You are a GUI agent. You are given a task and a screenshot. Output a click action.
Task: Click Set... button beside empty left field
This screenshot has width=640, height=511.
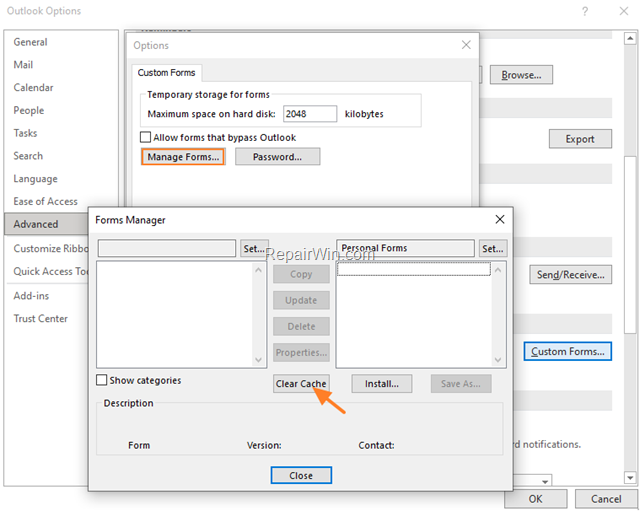point(254,249)
